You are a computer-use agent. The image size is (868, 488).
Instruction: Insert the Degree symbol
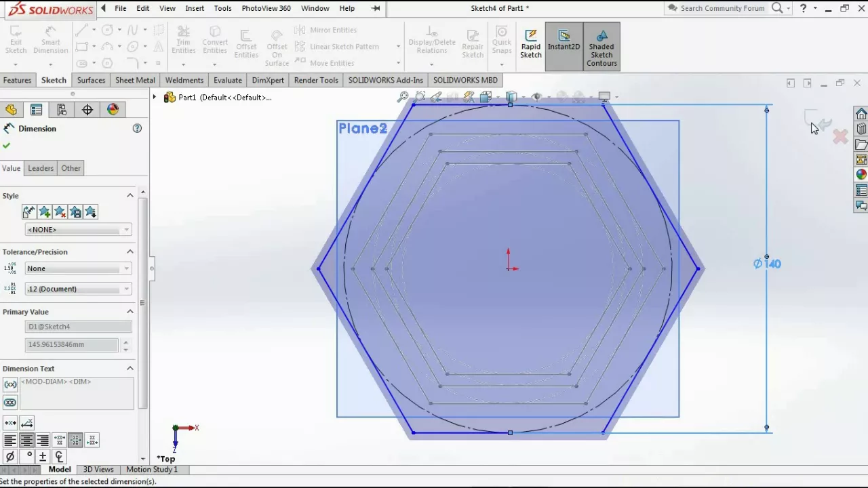point(26,457)
